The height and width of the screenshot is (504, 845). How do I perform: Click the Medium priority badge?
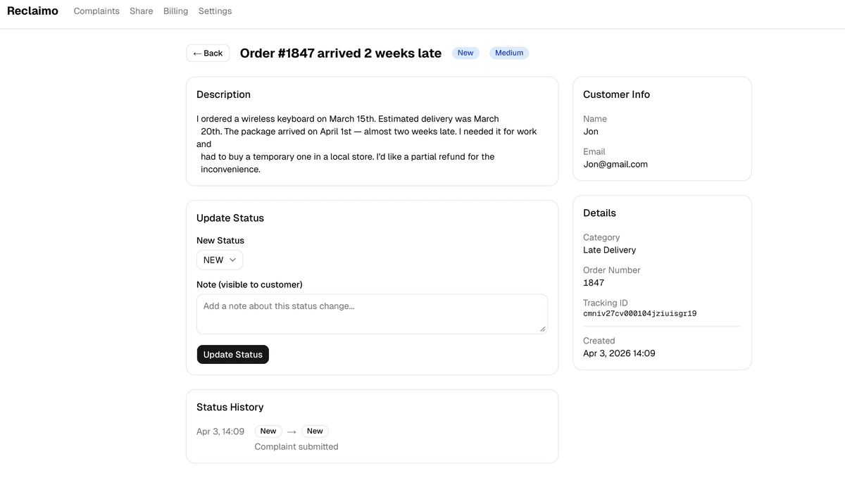pyautogui.click(x=509, y=53)
